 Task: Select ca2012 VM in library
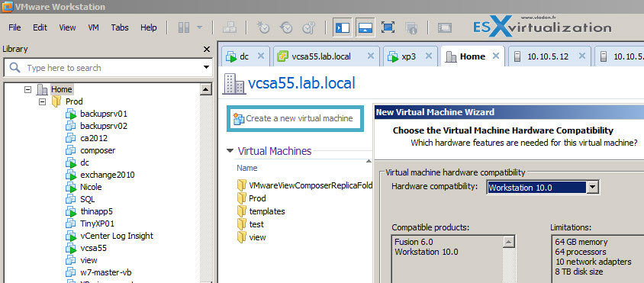click(94, 138)
